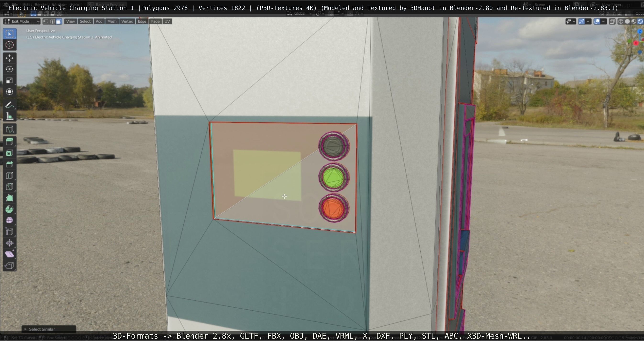This screenshot has height=341, width=644.
Task: Open the Face menu
Action: [155, 22]
